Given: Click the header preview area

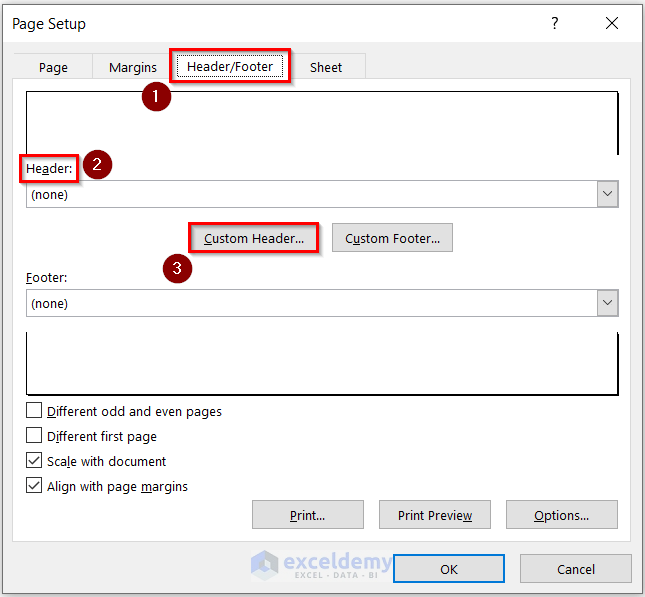Looking at the screenshot, I should pyautogui.click(x=322, y=123).
